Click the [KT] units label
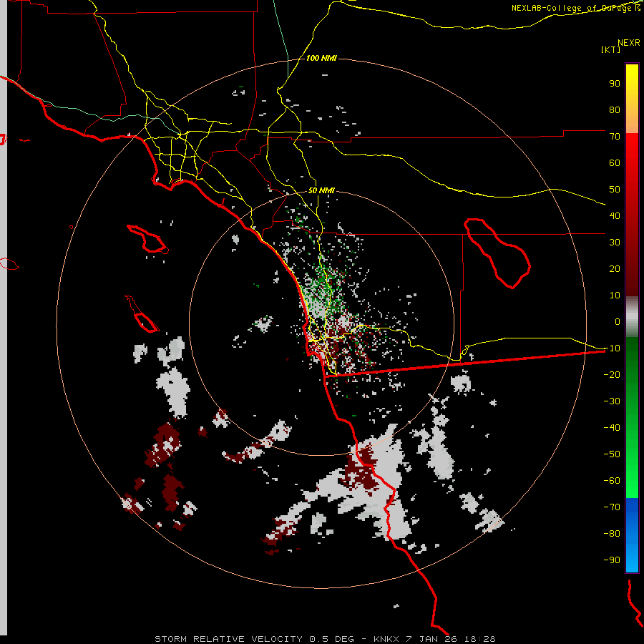Screen dimensions: 644x644 point(611,49)
